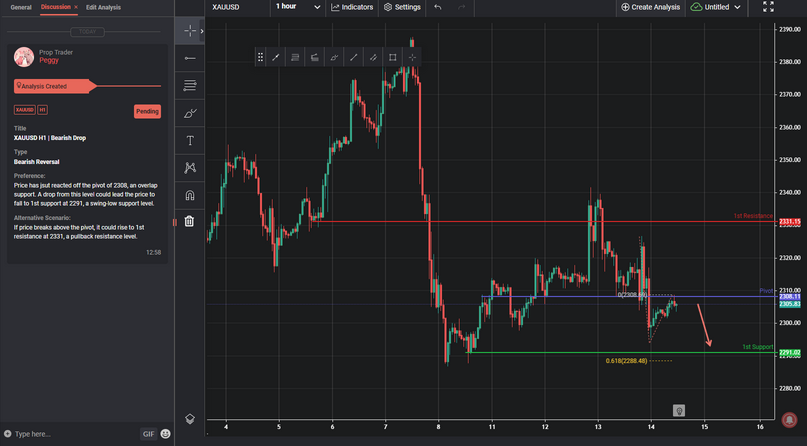Viewport: 807px width, 446px height.
Task: Toggle the magnet snap mode
Action: 189,195
